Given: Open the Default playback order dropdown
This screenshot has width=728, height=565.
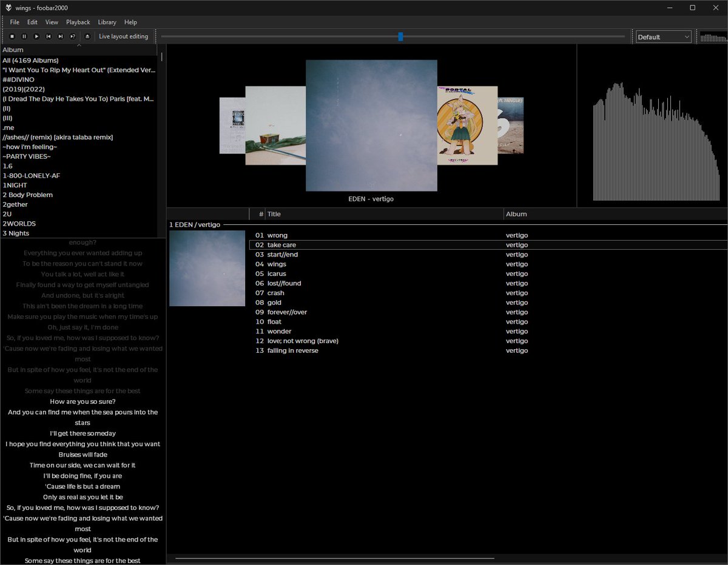Looking at the screenshot, I should [664, 37].
